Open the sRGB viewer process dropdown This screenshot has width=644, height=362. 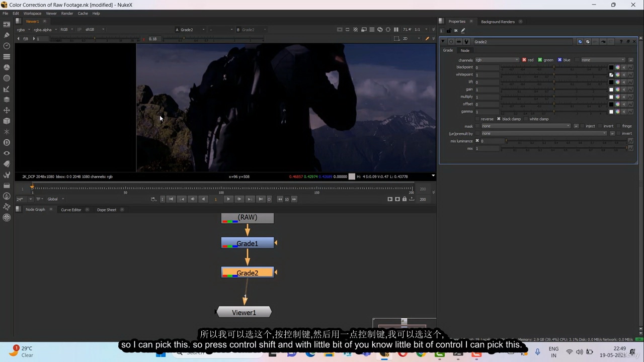pyautogui.click(x=95, y=30)
